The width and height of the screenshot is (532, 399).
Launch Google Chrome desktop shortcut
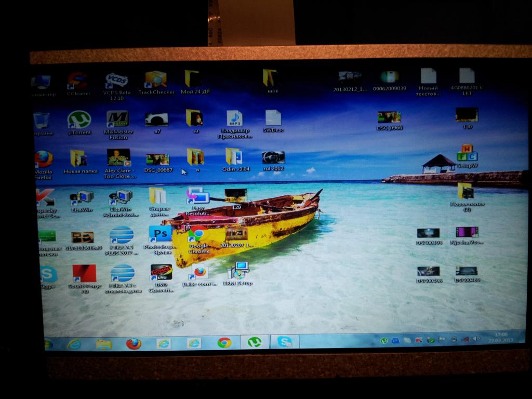pos(197,234)
